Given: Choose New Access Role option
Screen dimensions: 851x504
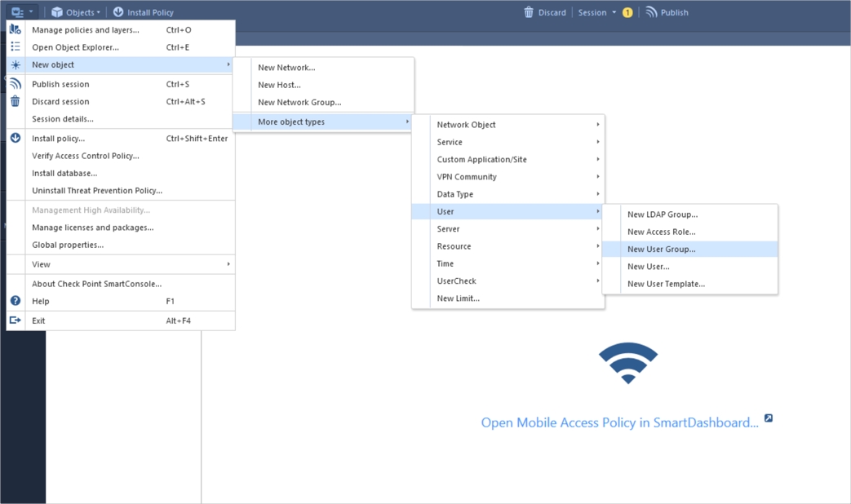Looking at the screenshot, I should [661, 232].
